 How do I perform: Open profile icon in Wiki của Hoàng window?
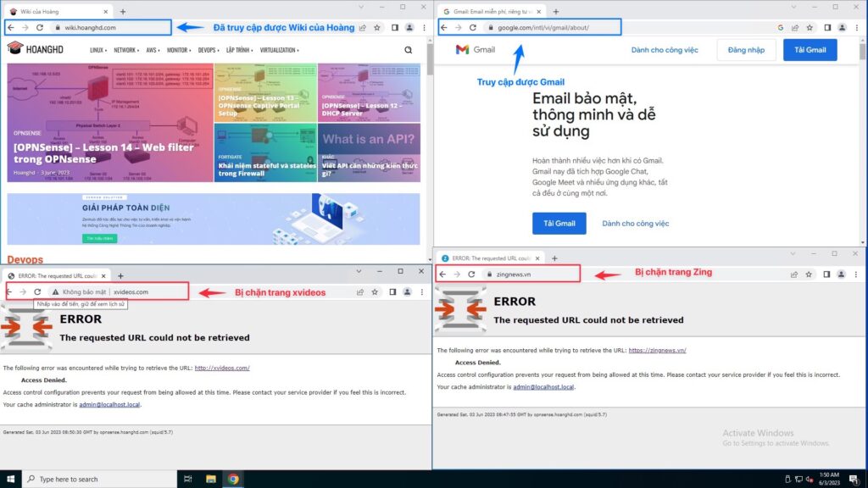[409, 28]
